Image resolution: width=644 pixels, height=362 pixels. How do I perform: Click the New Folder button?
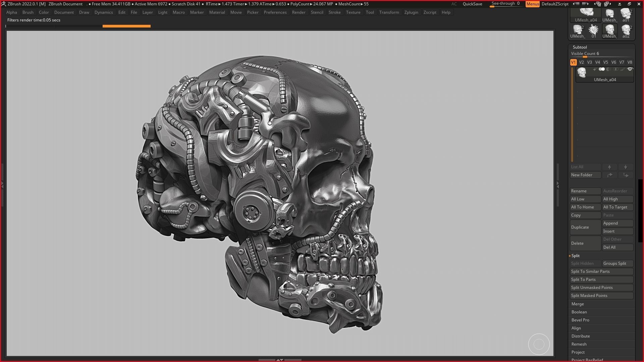[585, 175]
